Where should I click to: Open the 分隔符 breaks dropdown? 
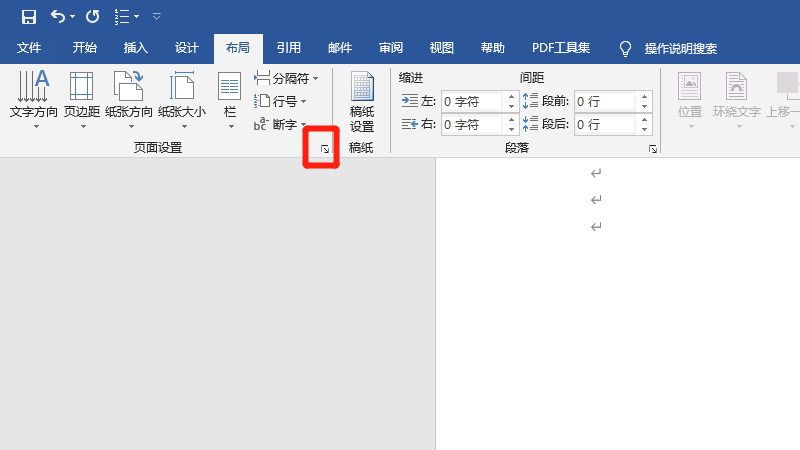pyautogui.click(x=286, y=78)
